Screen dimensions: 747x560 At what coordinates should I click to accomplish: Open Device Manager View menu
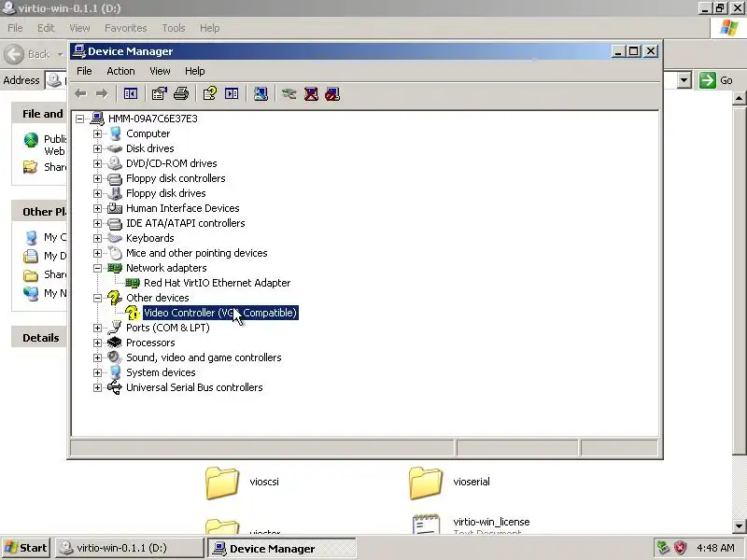point(160,71)
